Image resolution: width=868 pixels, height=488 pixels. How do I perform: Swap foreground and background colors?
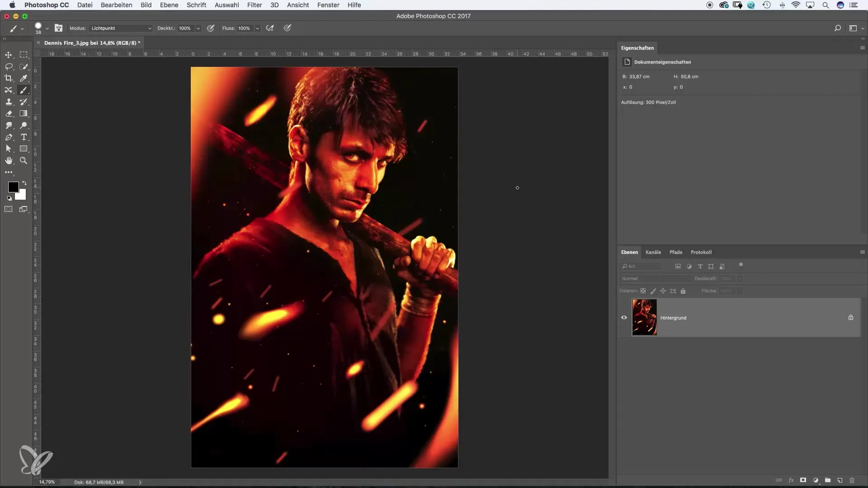pyautogui.click(x=24, y=183)
